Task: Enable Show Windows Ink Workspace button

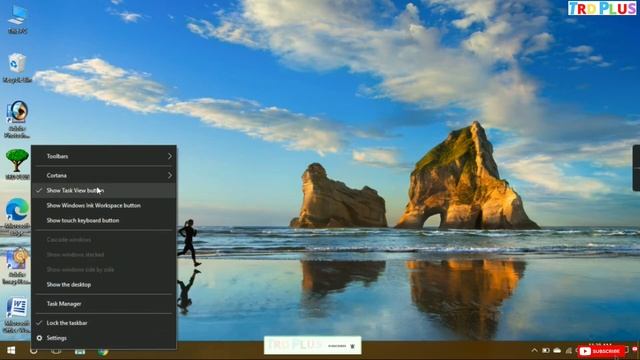Action: [104, 205]
